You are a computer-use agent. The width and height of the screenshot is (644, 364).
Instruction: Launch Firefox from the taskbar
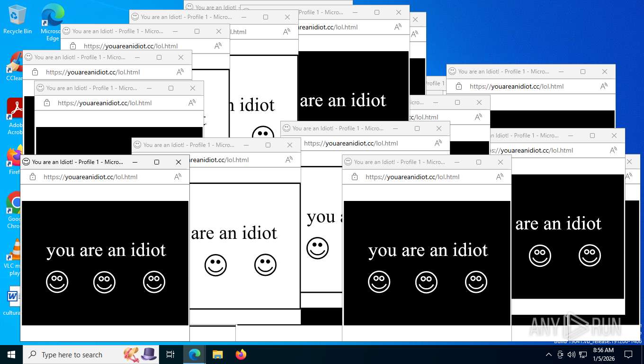click(241, 355)
